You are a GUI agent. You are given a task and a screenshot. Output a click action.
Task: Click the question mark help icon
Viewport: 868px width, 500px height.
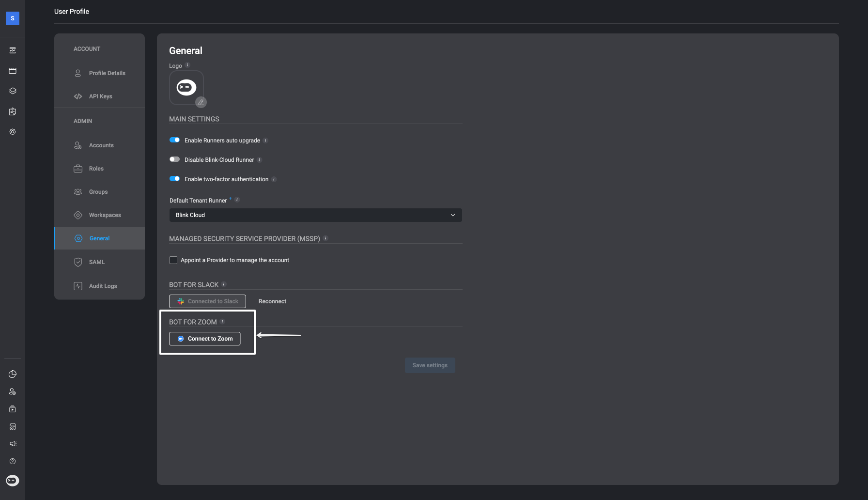pos(13,461)
